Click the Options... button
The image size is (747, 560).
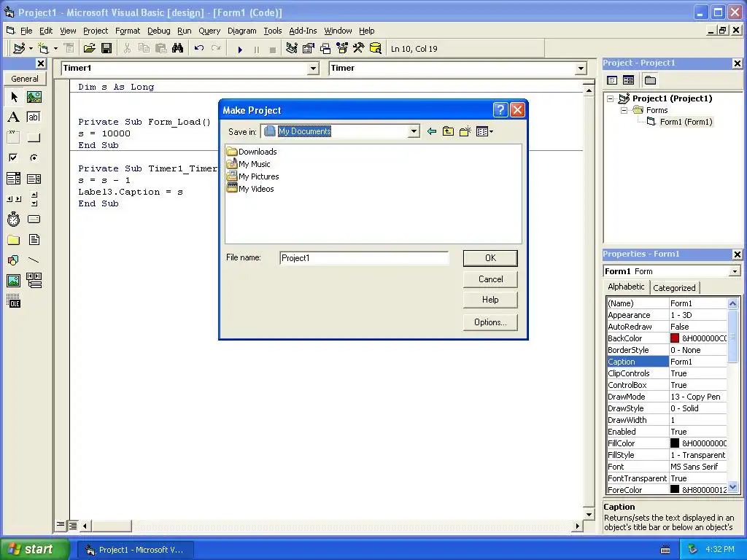click(490, 322)
